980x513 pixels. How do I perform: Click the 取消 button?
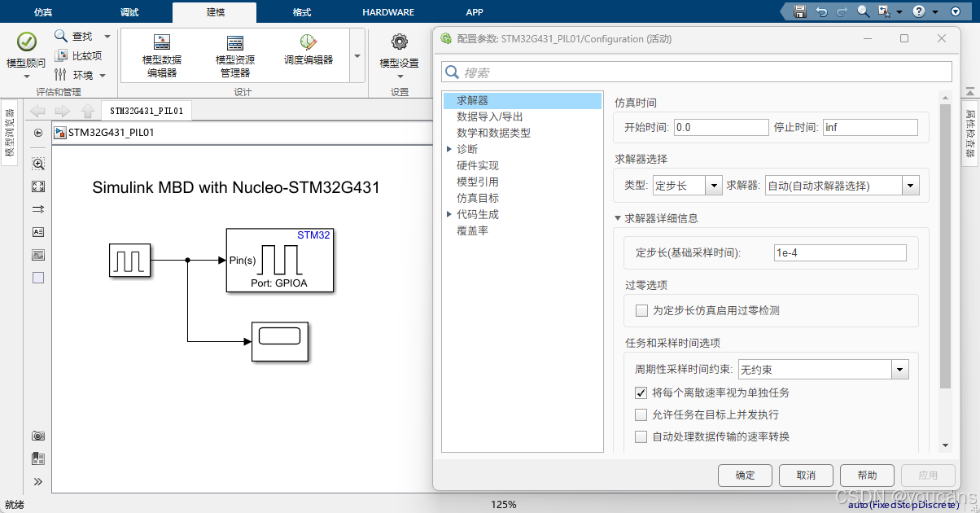[x=806, y=475]
